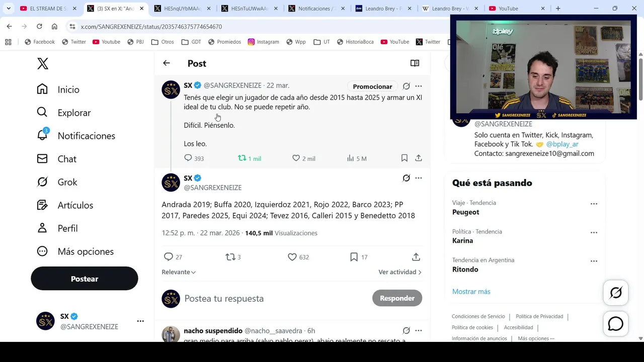This screenshot has width=644, height=362.
Task: Open floating chat messages button
Action: click(616, 324)
